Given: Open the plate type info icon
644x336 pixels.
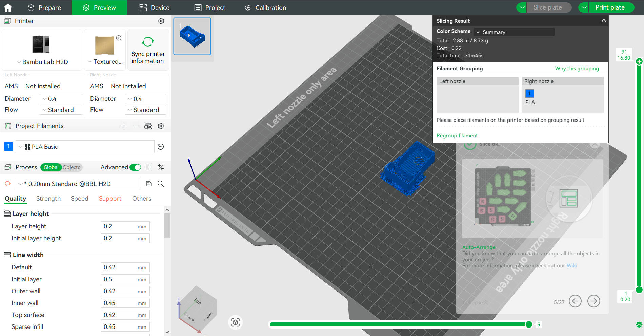Looking at the screenshot, I should 119,38.
